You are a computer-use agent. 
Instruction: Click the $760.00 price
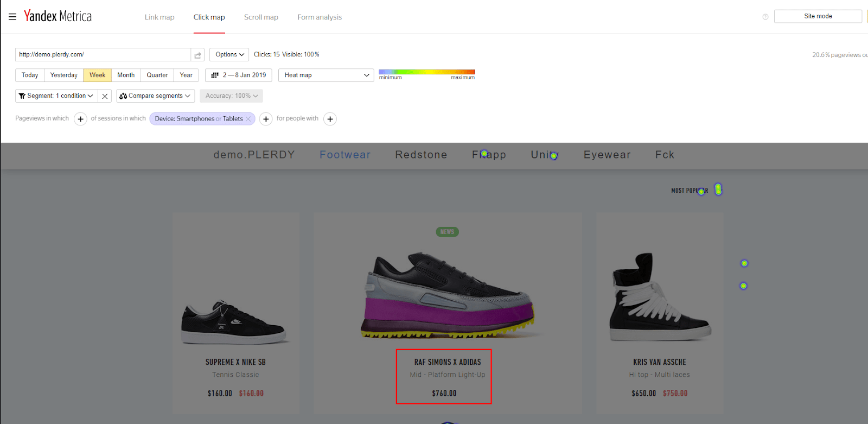[444, 394]
